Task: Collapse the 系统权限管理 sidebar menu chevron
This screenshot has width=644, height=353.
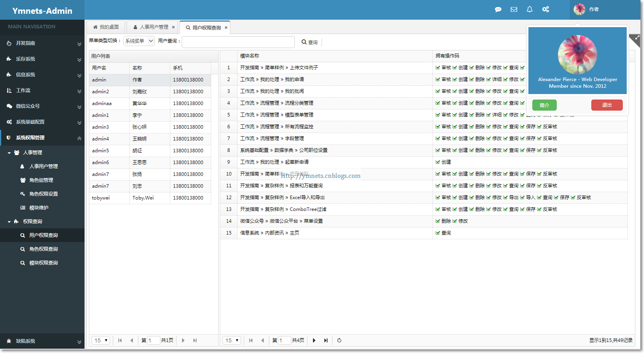Action: click(79, 138)
